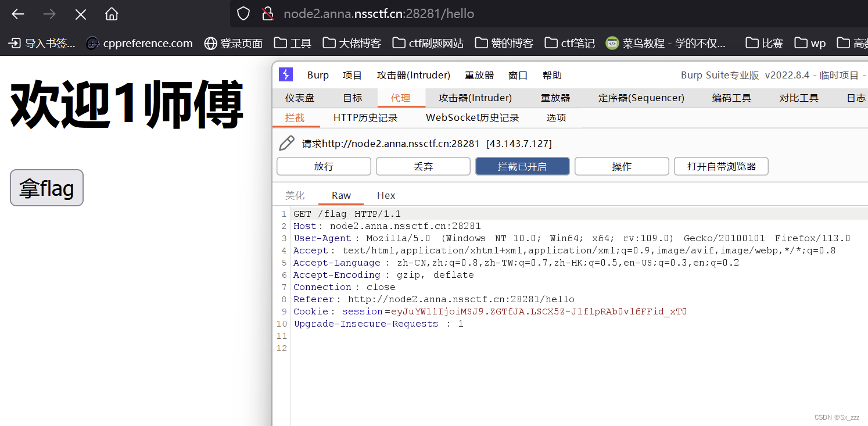Open the 窗口 menu in Burp
This screenshot has width=868, height=426.
pos(517,74)
